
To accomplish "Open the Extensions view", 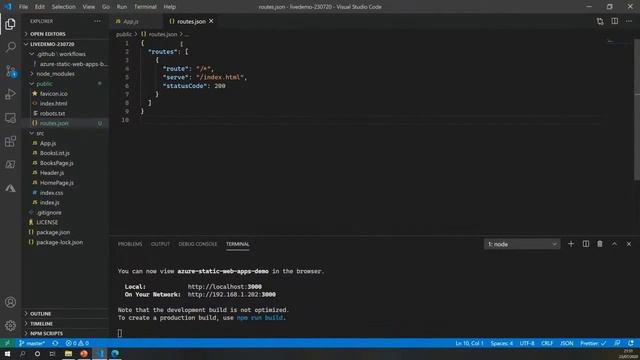I will pos(10,141).
